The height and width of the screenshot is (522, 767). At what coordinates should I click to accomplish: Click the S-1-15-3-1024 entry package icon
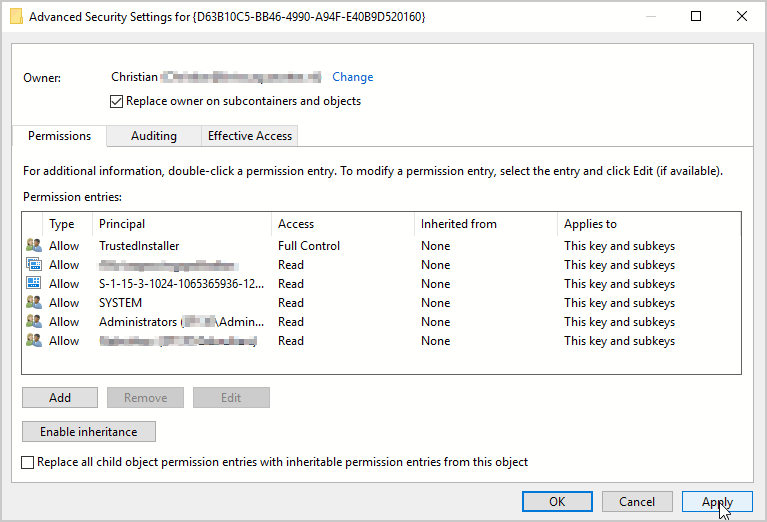33,284
